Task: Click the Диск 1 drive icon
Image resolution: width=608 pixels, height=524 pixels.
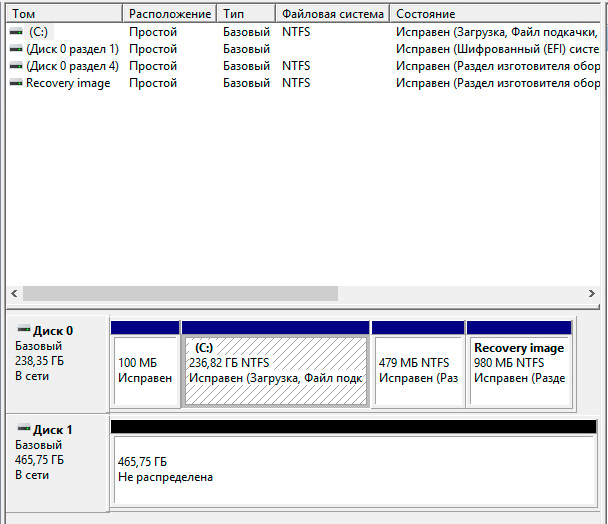Action: (x=24, y=429)
